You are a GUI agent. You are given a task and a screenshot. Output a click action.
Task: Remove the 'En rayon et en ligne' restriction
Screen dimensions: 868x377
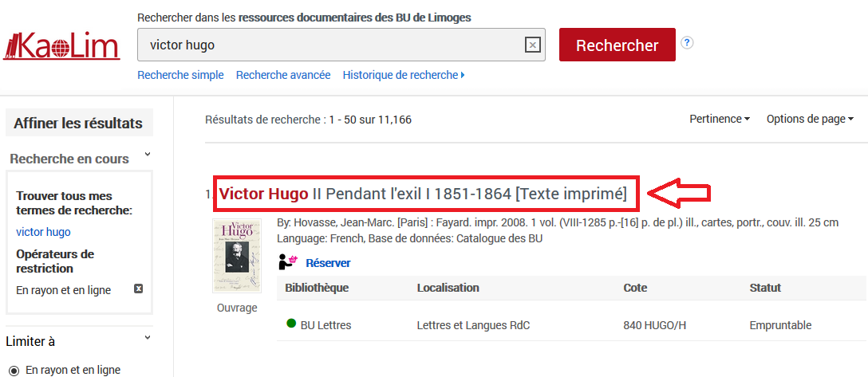tap(138, 289)
